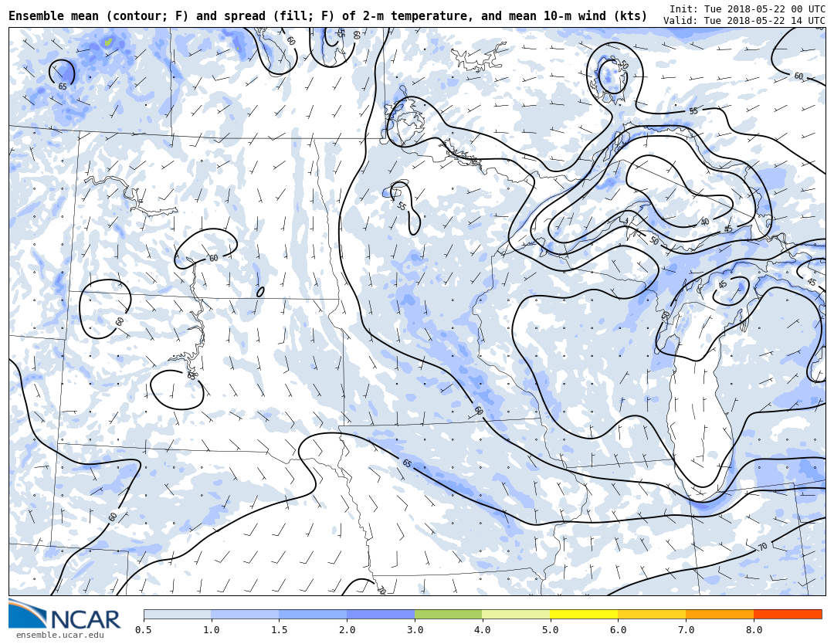Click the 1.5 colorbar tick label
Image resolution: width=834 pixels, height=644 pixels.
(x=280, y=630)
